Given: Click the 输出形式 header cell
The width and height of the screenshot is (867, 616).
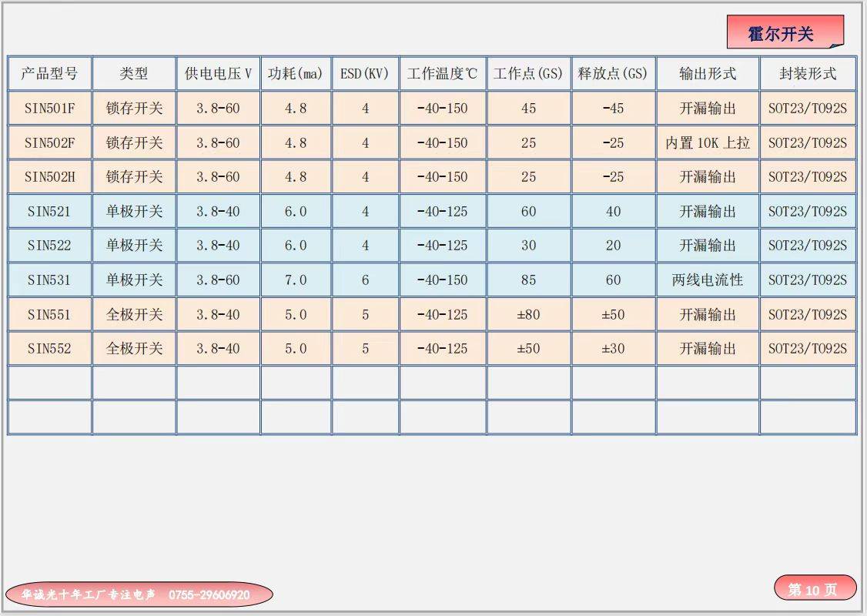Looking at the screenshot, I should coord(708,74).
